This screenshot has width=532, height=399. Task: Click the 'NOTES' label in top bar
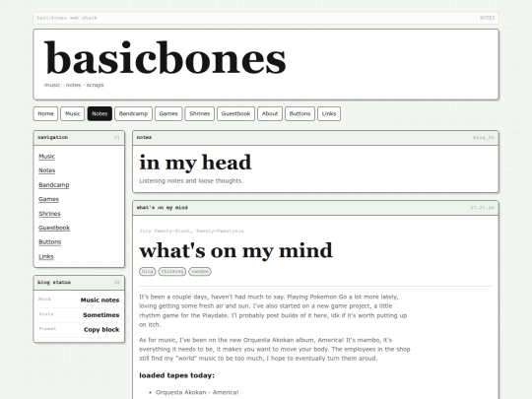488,18
